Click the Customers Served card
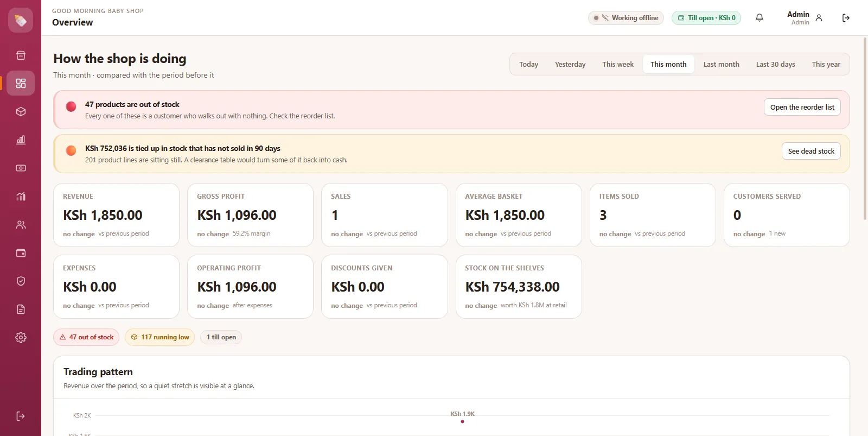The image size is (868, 436). 787,215
